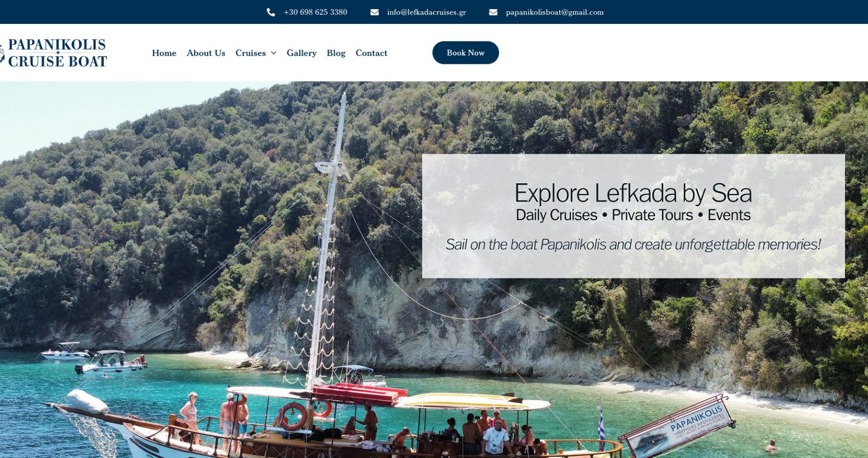Image resolution: width=868 pixels, height=458 pixels.
Task: Expand the Cruises dropdown chevron
Action: (x=274, y=53)
